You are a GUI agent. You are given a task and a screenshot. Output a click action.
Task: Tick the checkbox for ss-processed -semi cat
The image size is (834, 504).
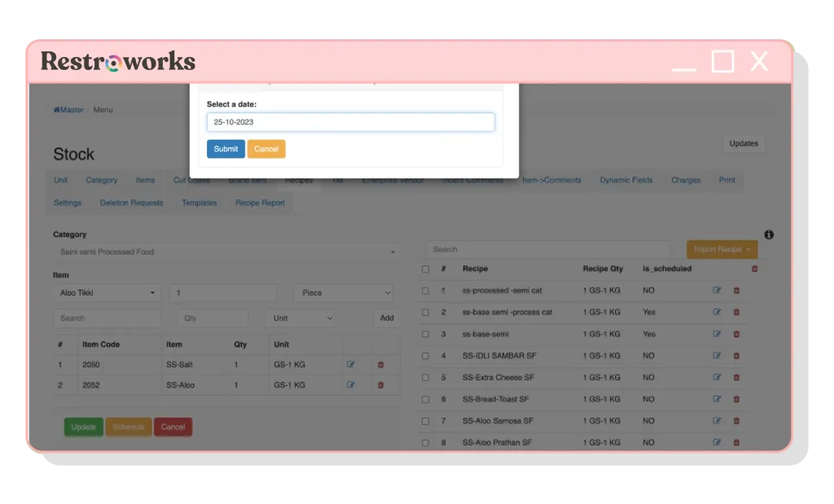click(424, 290)
